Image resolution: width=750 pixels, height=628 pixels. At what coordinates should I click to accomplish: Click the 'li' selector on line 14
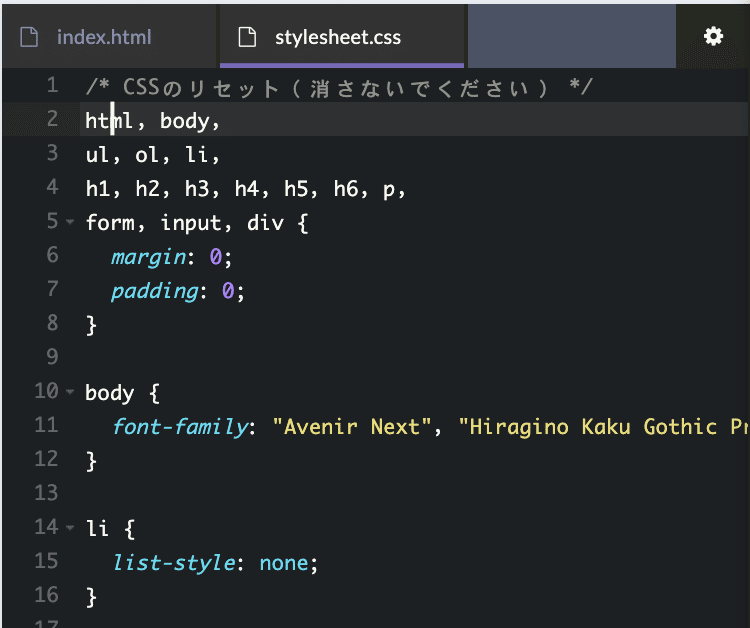tap(97, 529)
